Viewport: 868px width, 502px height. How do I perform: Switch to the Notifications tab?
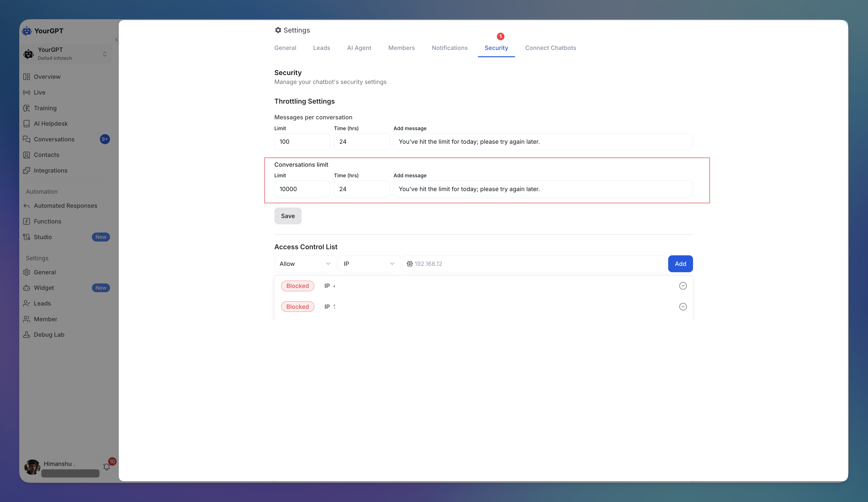(x=450, y=48)
